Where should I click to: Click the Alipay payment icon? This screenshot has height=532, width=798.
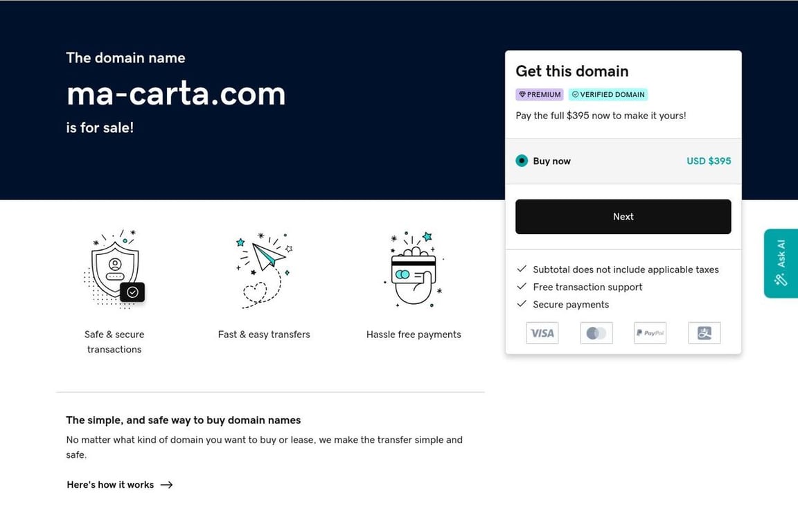click(704, 333)
